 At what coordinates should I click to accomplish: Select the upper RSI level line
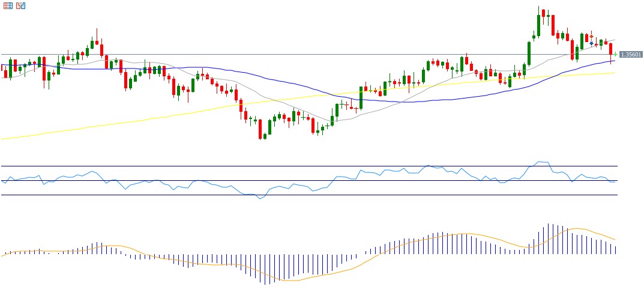pos(180,166)
